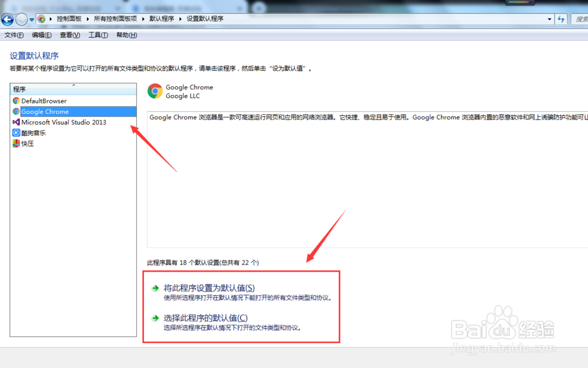The width and height of the screenshot is (588, 368).
Task: Click the Visual Studio icon in list
Action: [16, 122]
